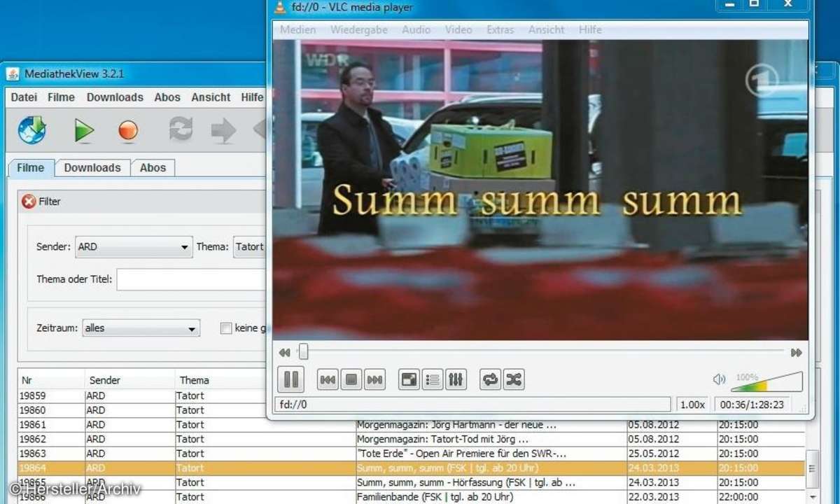
Task: Sort table by the Thema column header
Action: point(220,380)
